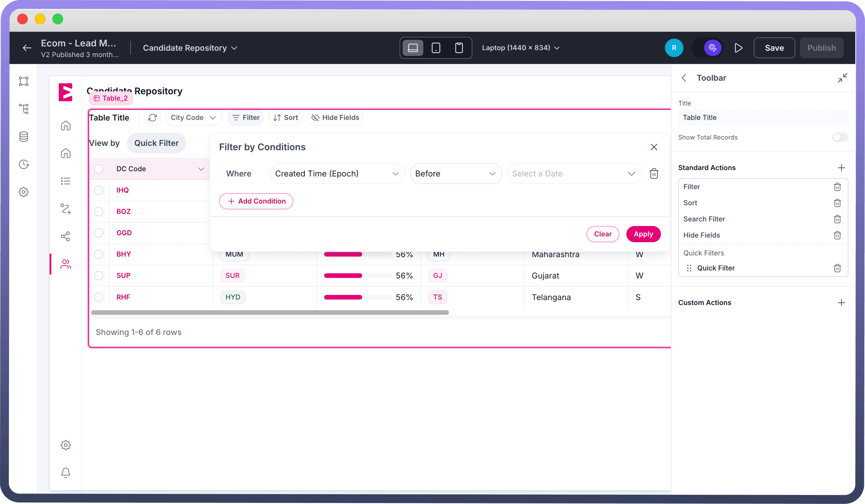The height and width of the screenshot is (504, 865).
Task: Toggle Show Total Records switch
Action: click(x=840, y=137)
